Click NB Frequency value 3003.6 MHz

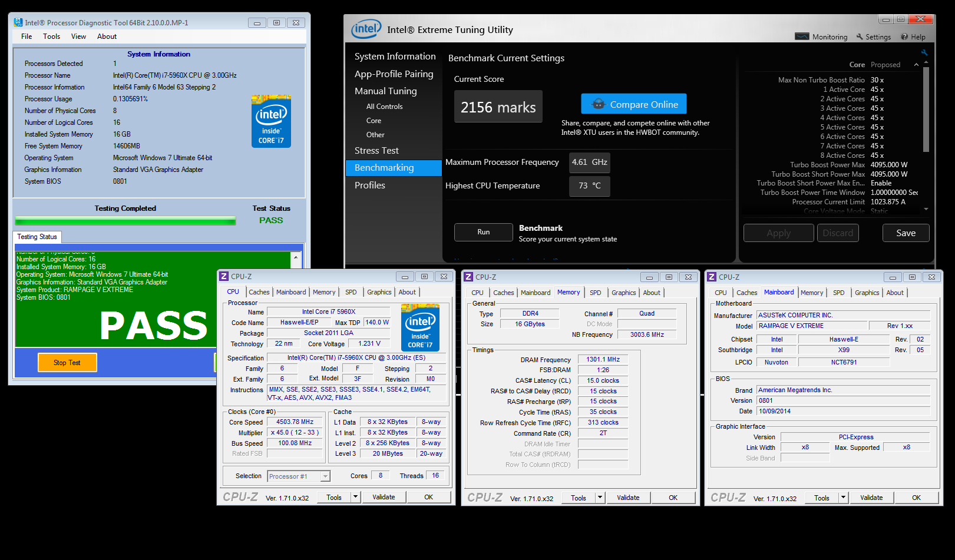pyautogui.click(x=647, y=334)
